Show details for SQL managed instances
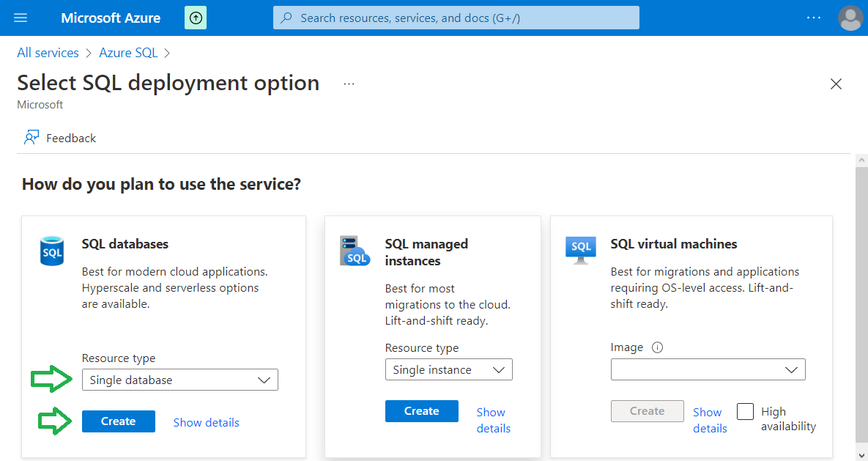This screenshot has height=461, width=868. point(493,420)
